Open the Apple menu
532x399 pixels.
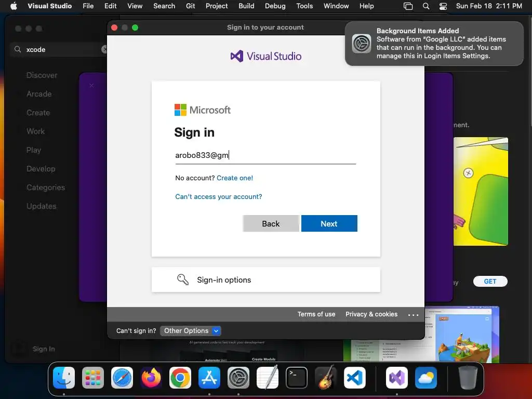click(x=14, y=6)
